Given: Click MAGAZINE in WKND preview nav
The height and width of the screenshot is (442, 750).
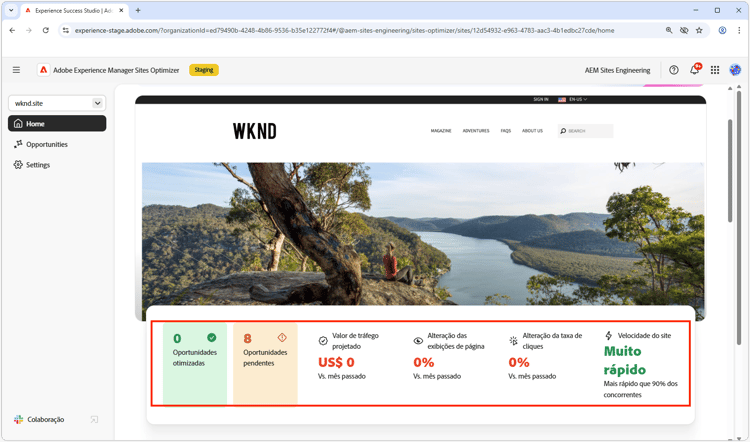Looking at the screenshot, I should click(441, 131).
